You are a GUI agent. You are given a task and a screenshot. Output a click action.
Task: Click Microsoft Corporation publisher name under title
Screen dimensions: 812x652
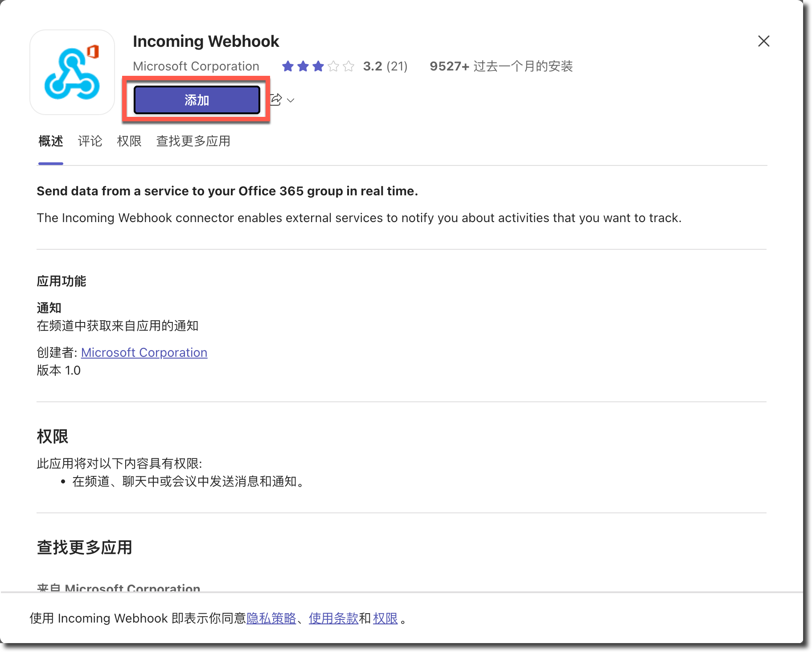(x=196, y=66)
